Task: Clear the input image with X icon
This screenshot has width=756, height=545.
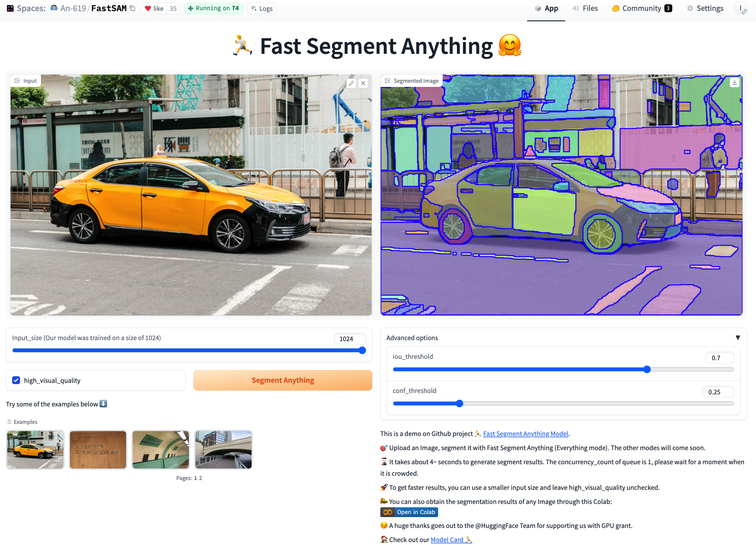Action: coord(363,83)
